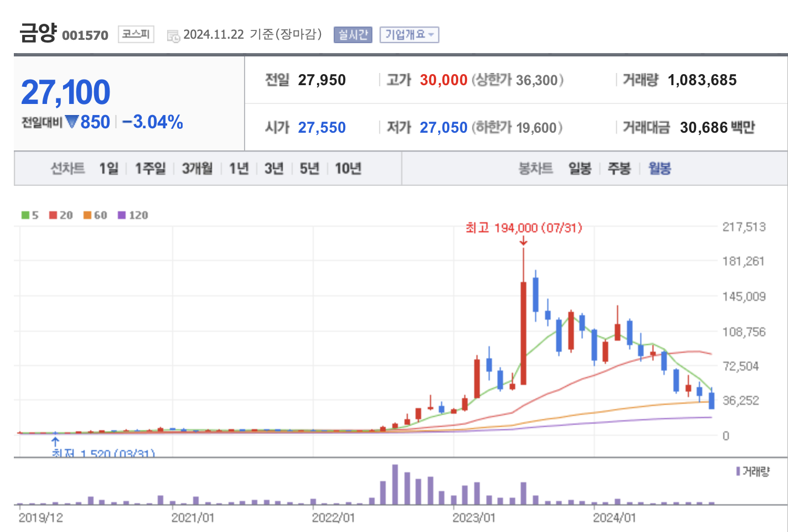
Task: Click the 2024/01 x-axis label
Action: (614, 518)
